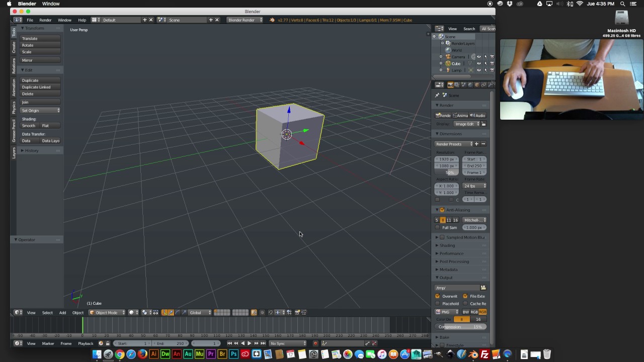The width and height of the screenshot is (644, 362).
Task: Toggle the 3D manipulator widget icon
Action: [x=164, y=313]
